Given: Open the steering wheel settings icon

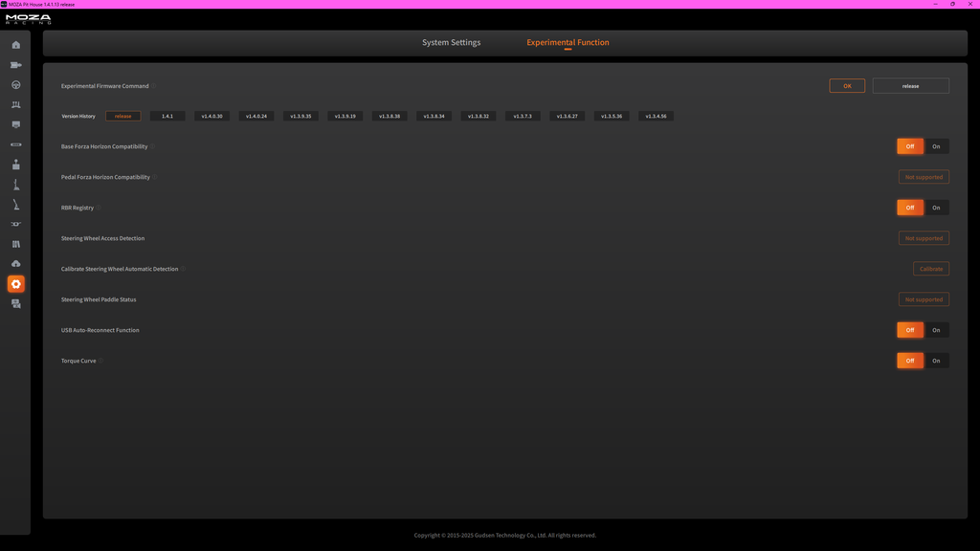Looking at the screenshot, I should click(x=15, y=85).
